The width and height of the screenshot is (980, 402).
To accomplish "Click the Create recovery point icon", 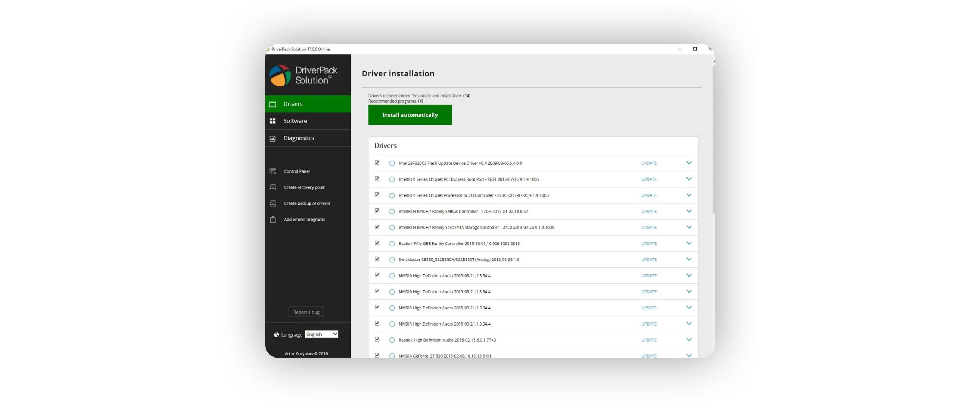I will (x=273, y=187).
